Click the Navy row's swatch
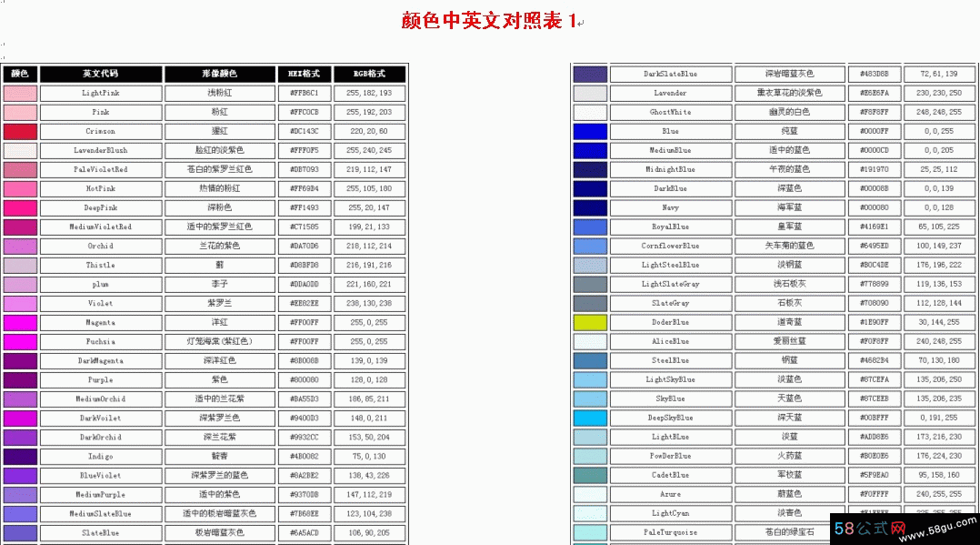980x545 pixels. tap(590, 207)
